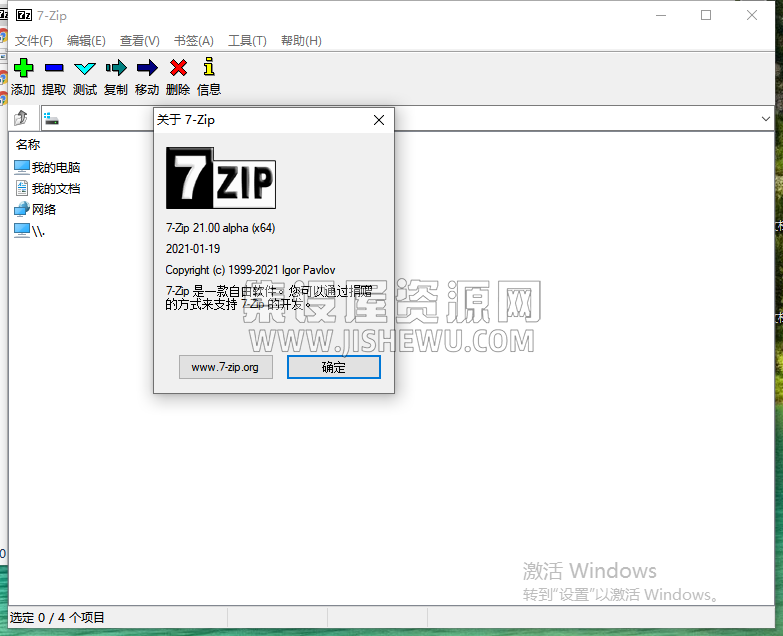Viewport: 783px width, 636px height.
Task: Select 我的电脑 in the file list
Action: click(x=47, y=167)
